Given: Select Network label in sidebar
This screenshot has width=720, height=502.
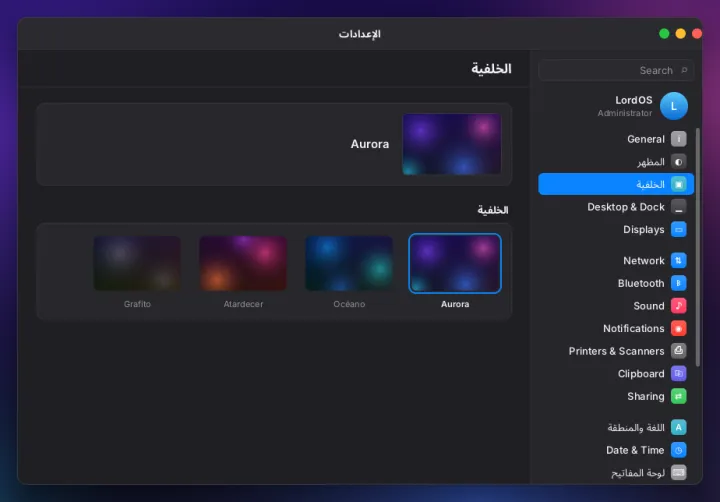Looking at the screenshot, I should (x=643, y=261).
